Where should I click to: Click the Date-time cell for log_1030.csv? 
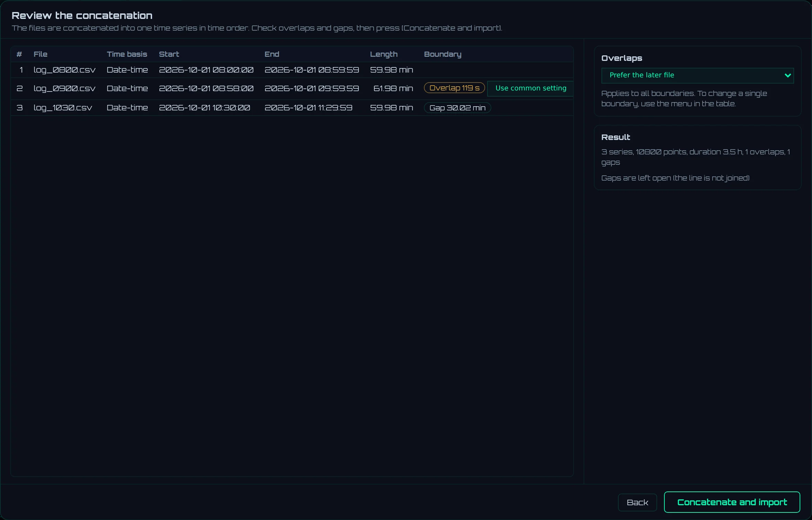click(127, 108)
